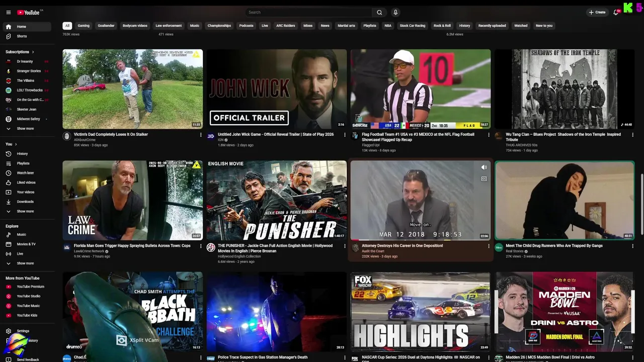644x362 pixels.
Task: Open options menu for The Punisher movie
Action: click(345, 246)
